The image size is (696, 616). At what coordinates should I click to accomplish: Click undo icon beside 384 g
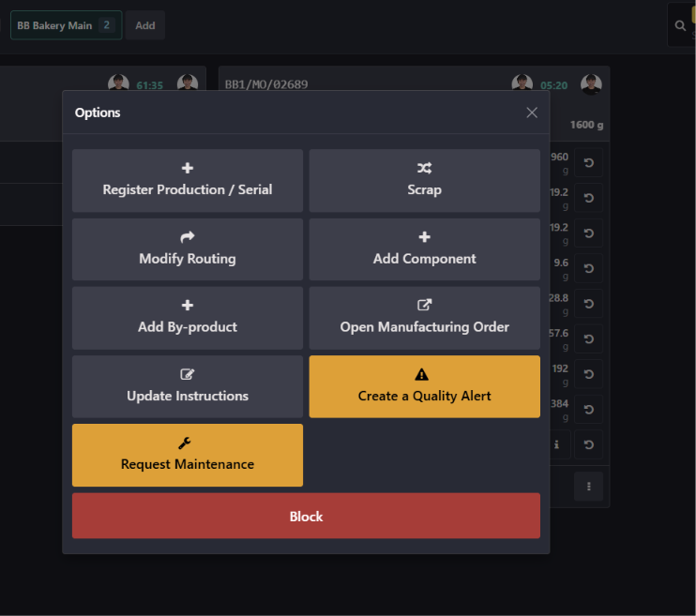pyautogui.click(x=588, y=409)
